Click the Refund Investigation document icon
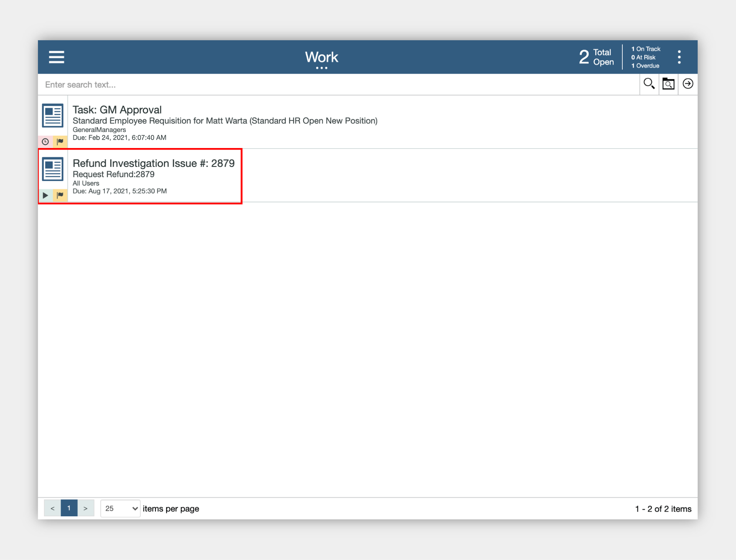Screen dimensions: 736x560 (x=53, y=169)
